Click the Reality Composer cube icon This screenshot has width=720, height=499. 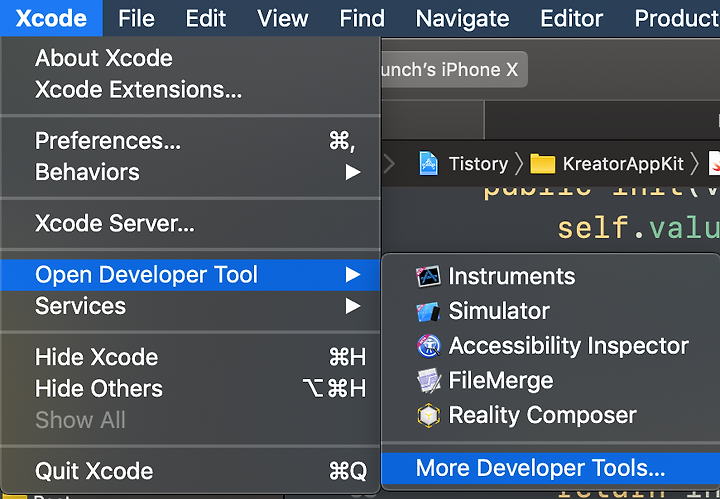tap(428, 415)
